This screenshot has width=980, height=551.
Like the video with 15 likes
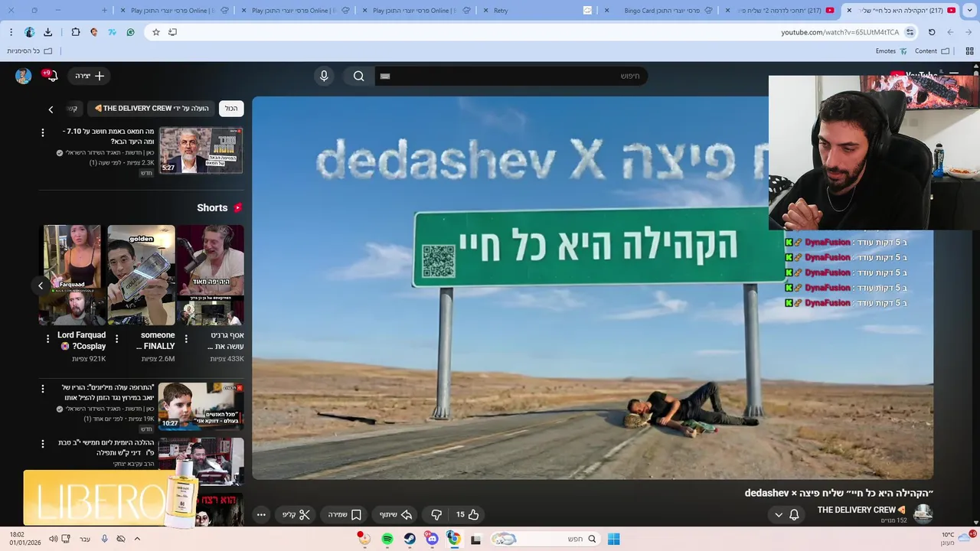[467, 514]
